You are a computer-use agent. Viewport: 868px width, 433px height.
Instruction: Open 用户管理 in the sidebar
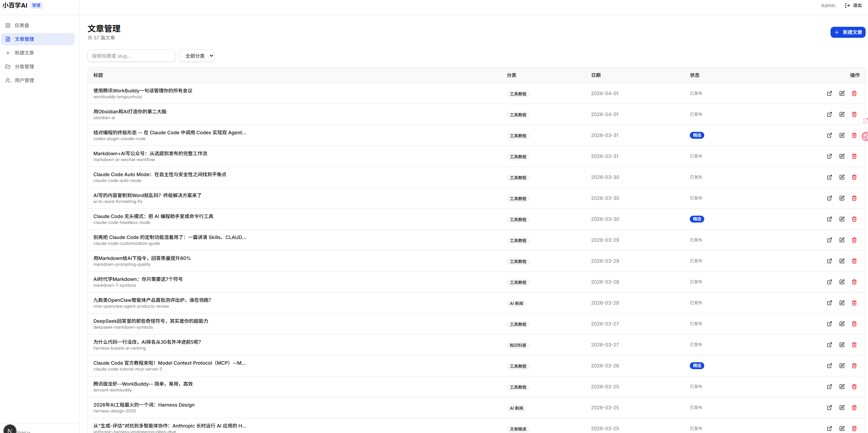24,80
